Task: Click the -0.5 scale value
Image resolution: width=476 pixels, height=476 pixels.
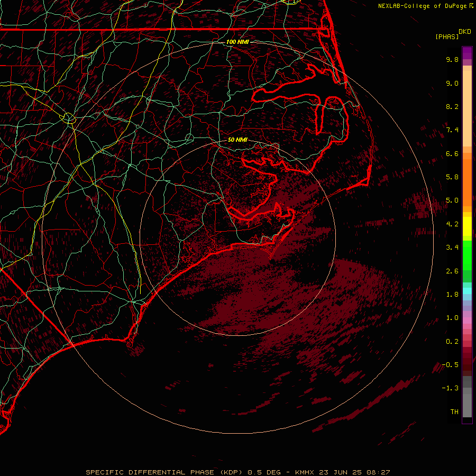Action: 450,365
